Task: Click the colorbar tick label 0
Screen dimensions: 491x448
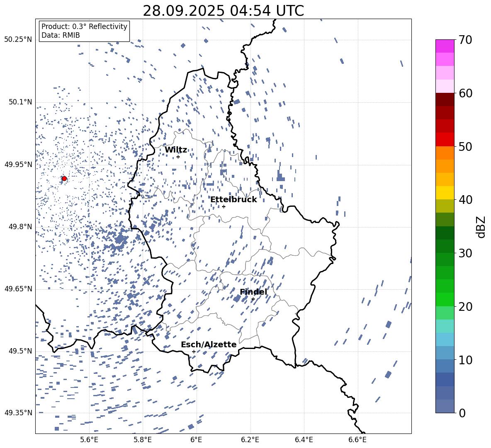Action: [462, 413]
